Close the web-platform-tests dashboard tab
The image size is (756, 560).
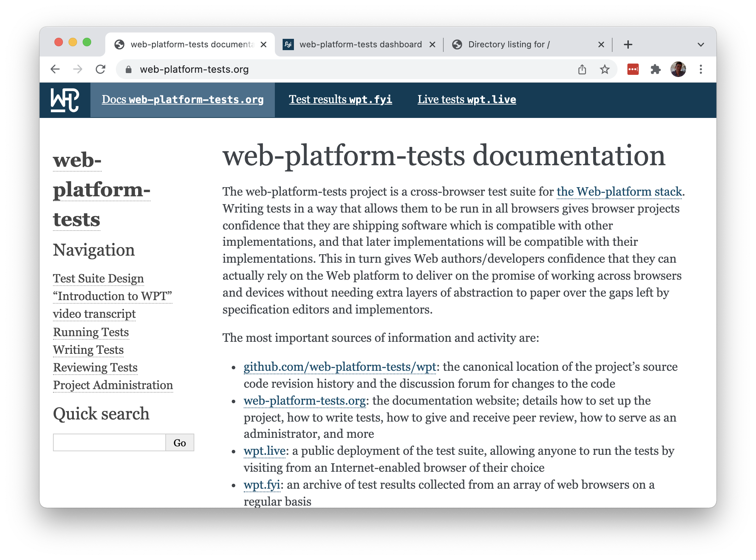click(432, 44)
